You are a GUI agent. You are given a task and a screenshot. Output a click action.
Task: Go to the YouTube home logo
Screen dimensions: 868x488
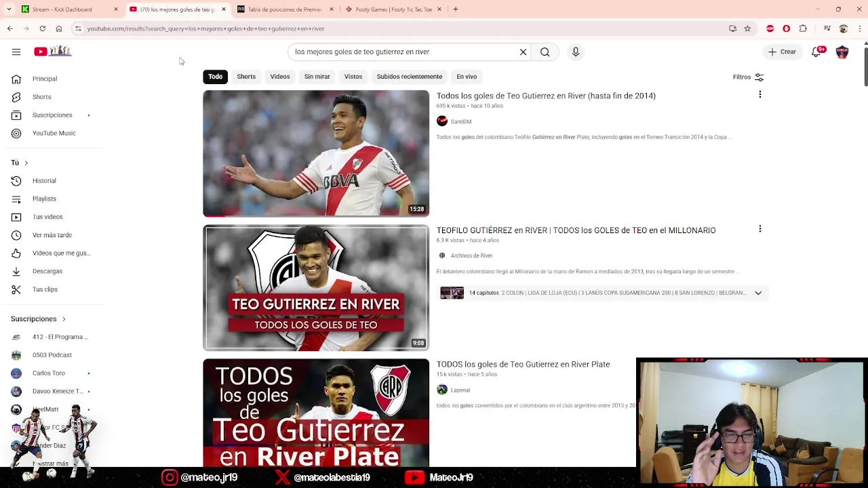53,51
